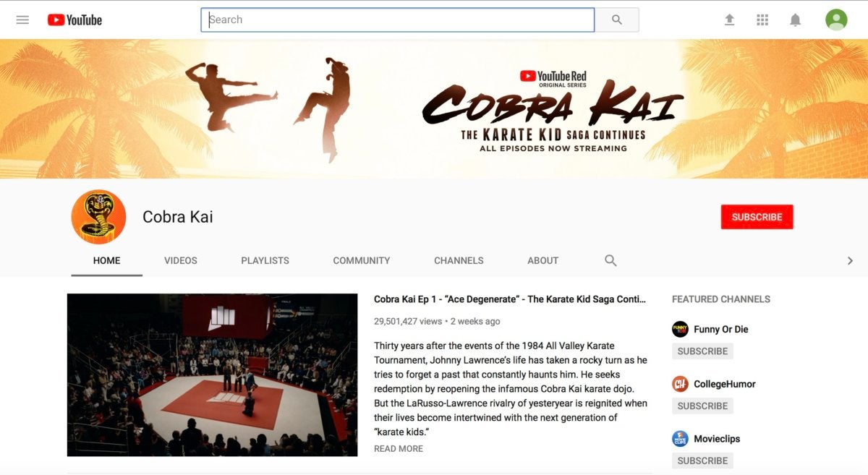The width and height of the screenshot is (868, 475).
Task: Click the channel search magnifier icon
Action: click(610, 260)
